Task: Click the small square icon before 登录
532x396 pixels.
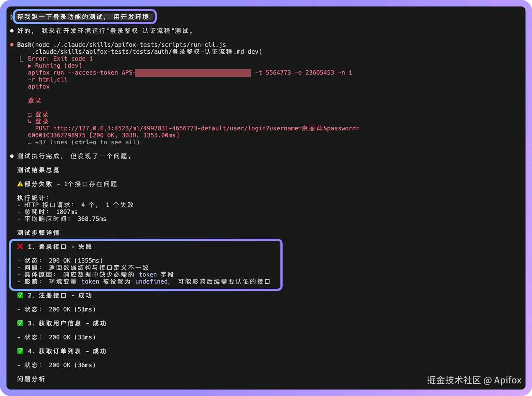Action: point(30,115)
